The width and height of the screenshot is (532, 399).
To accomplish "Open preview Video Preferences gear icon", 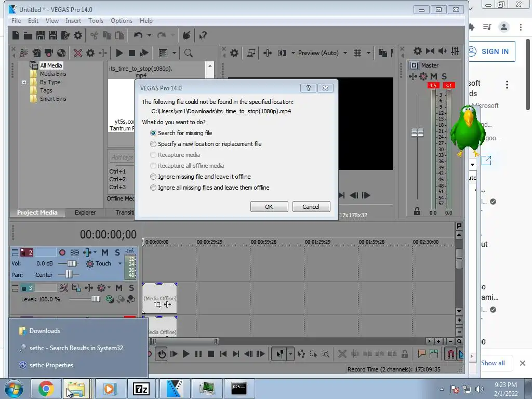I will tap(234, 53).
